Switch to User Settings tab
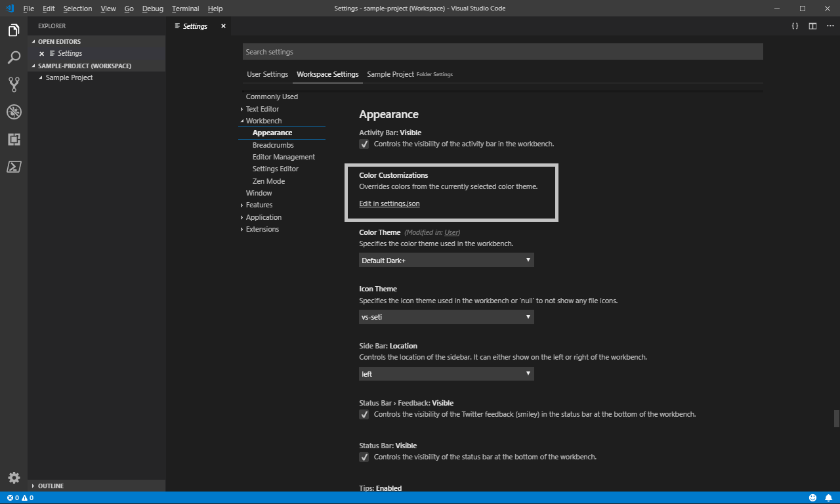 point(267,74)
